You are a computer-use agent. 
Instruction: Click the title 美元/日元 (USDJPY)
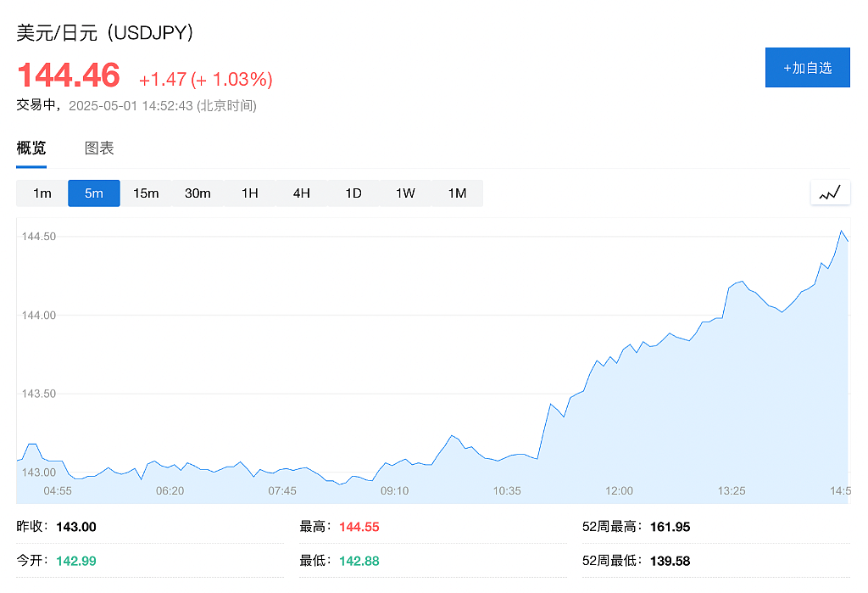click(104, 33)
